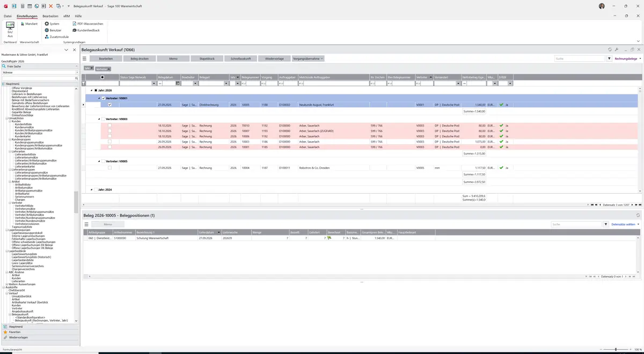Click the hamburger menu icon beside Bearbeiten

[x=85, y=58]
